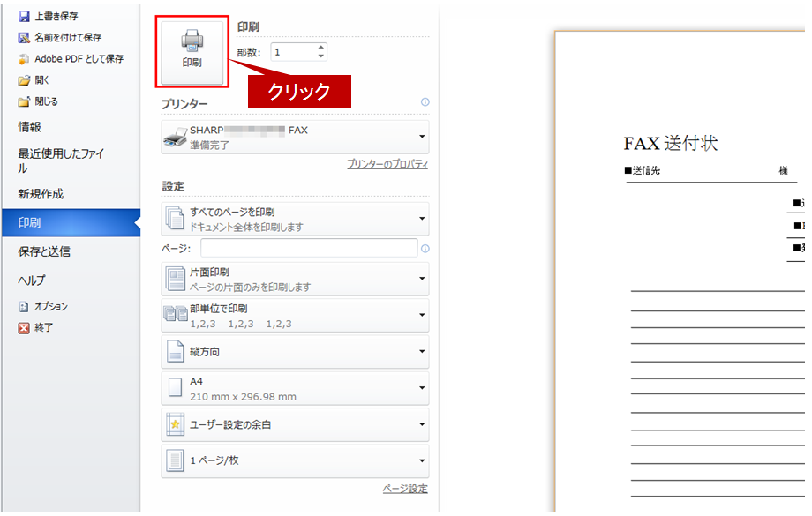812x516 pixels.
Task: Open the ページ設定 link
Action: click(x=405, y=488)
